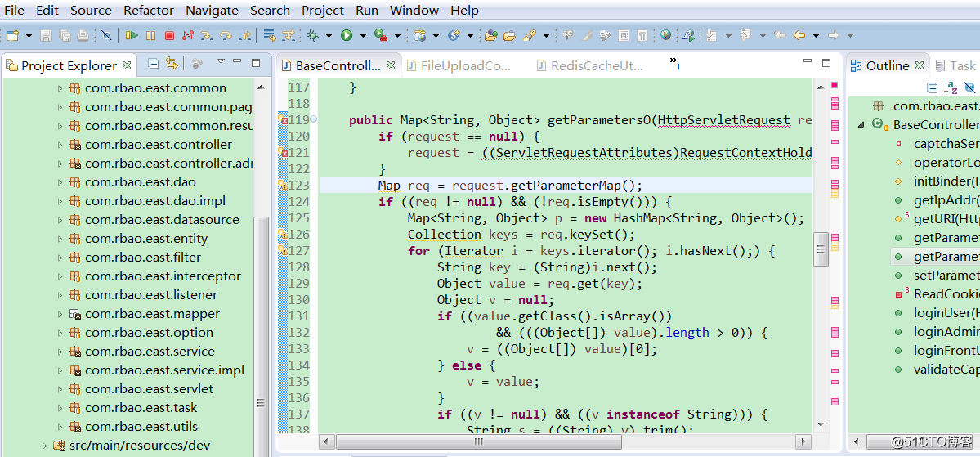
Task: Open the Source menu
Action: click(91, 11)
